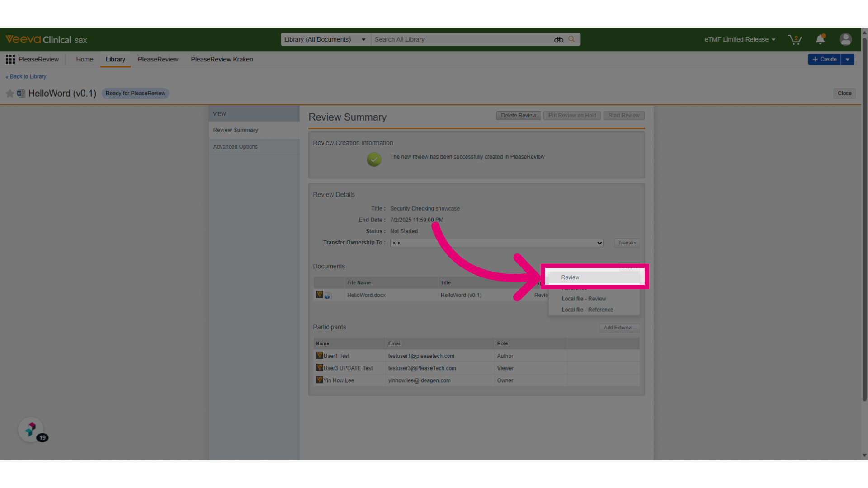Image resolution: width=868 pixels, height=488 pixels.
Task: Select Review Summary in the VIEW sidebar
Action: click(x=254, y=130)
